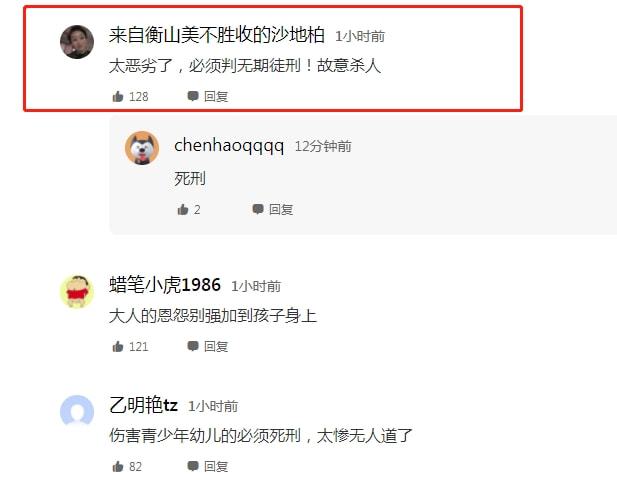
Task: Open 来自衡山美不胜收的沙地柏's profile avatar
Action: coord(77,42)
